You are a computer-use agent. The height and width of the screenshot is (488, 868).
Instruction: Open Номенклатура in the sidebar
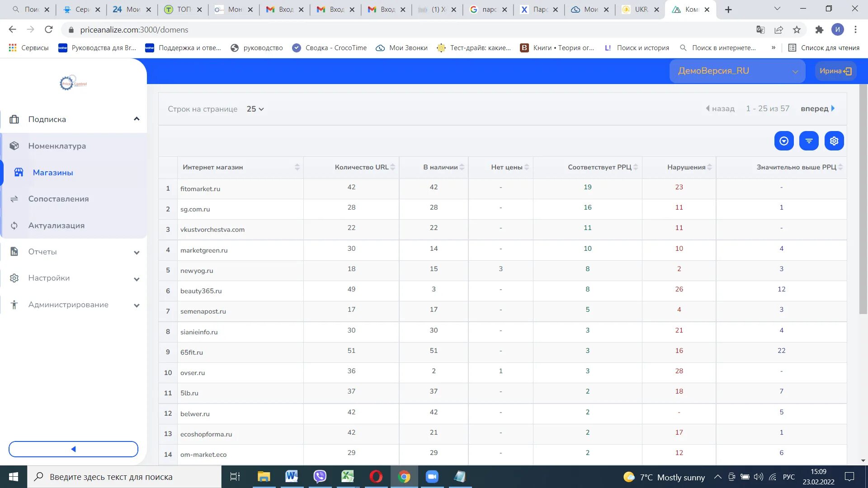point(57,146)
